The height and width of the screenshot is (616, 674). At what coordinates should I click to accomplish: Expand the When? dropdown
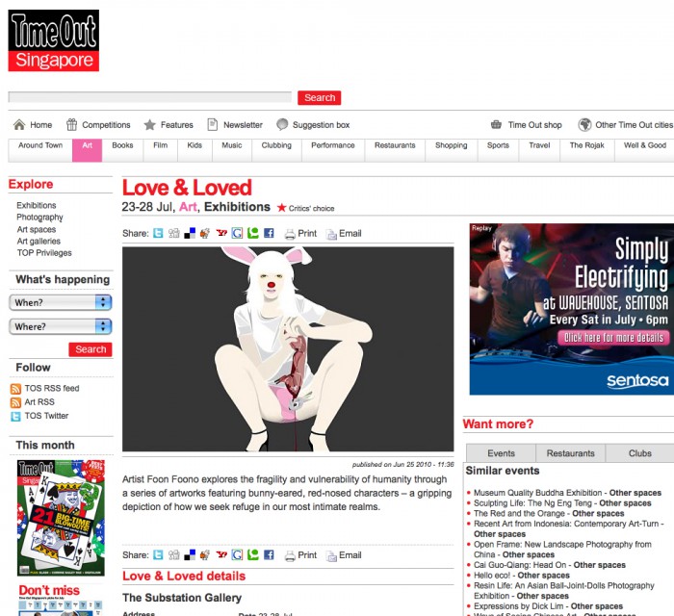61,302
